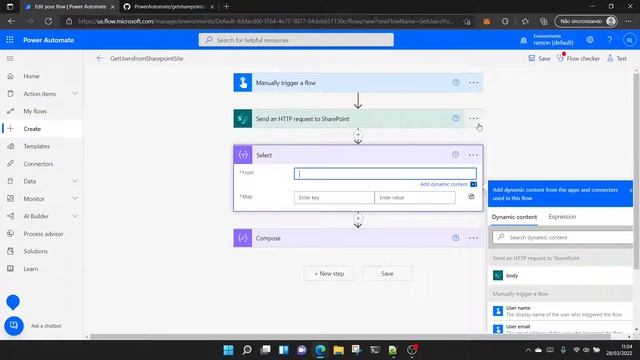Open more options for Manually trigger a flow
640x360 pixels.
tap(473, 82)
